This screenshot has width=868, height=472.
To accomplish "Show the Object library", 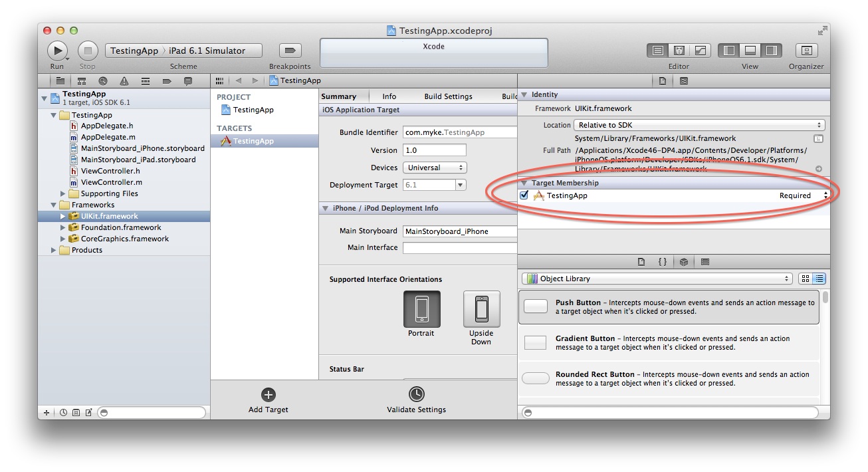I will (684, 262).
